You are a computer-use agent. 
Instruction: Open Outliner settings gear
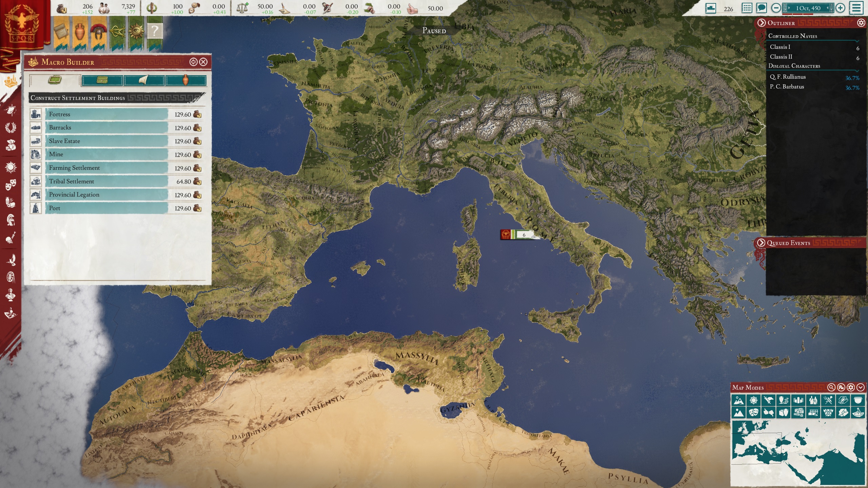861,23
